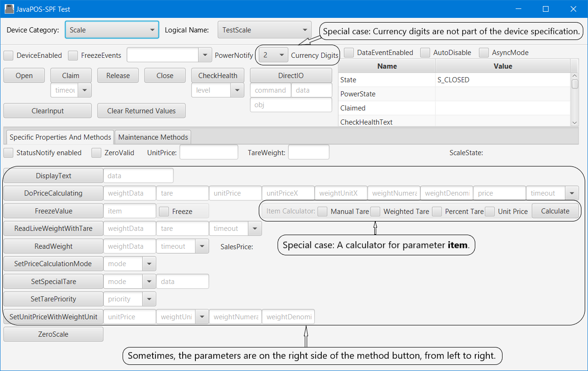Focus the DirectIO obj field
This screenshot has height=371, width=588.
[x=291, y=104]
